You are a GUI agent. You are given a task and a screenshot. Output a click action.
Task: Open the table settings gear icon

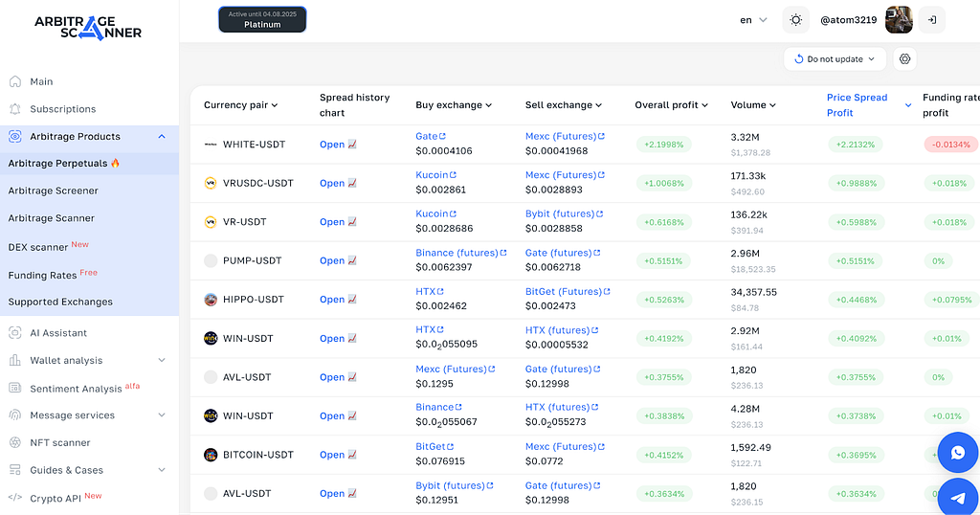904,58
